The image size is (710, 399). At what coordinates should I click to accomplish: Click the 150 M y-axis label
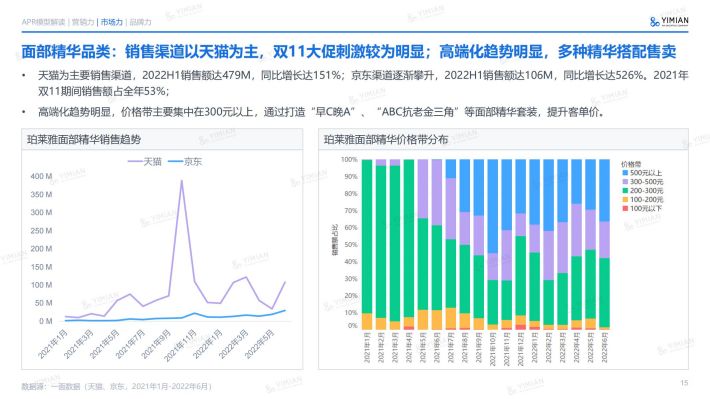click(x=41, y=267)
